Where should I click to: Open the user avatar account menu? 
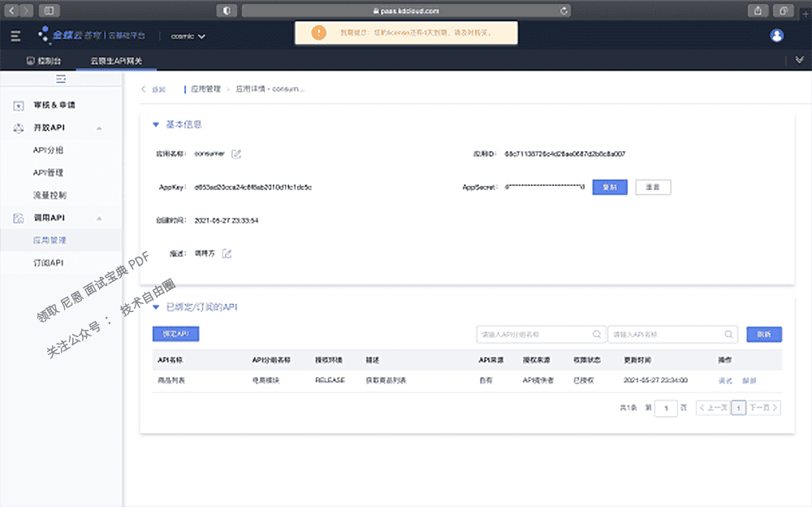(x=777, y=35)
